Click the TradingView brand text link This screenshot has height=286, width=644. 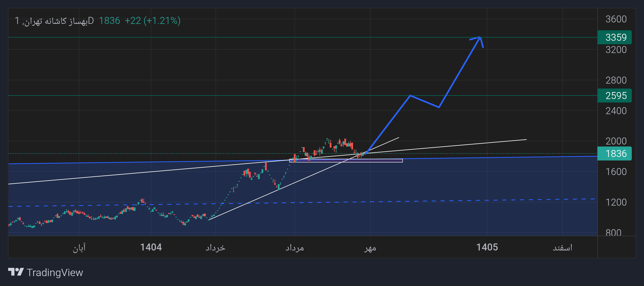tap(55, 273)
